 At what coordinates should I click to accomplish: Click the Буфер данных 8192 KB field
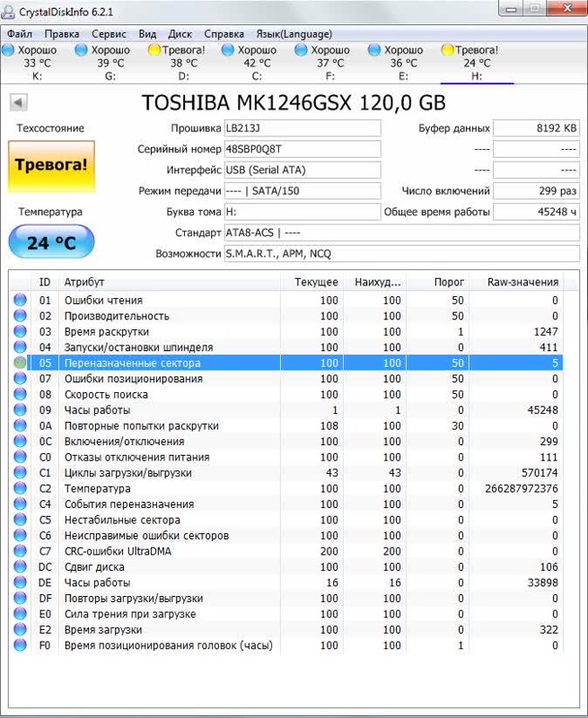pyautogui.click(x=536, y=128)
